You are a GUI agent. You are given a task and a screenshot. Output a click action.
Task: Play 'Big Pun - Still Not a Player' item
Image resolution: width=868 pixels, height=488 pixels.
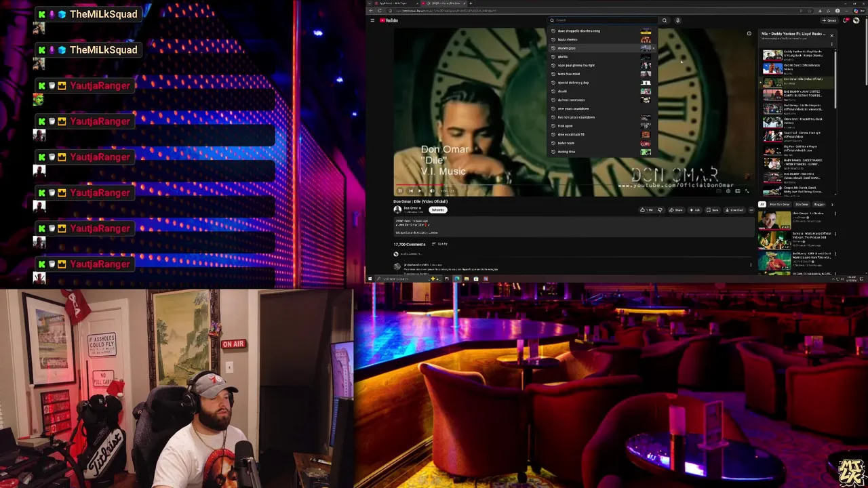click(x=795, y=149)
